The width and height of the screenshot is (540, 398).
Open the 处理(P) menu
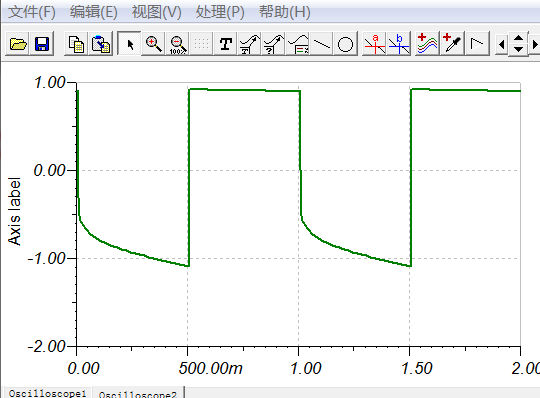220,12
